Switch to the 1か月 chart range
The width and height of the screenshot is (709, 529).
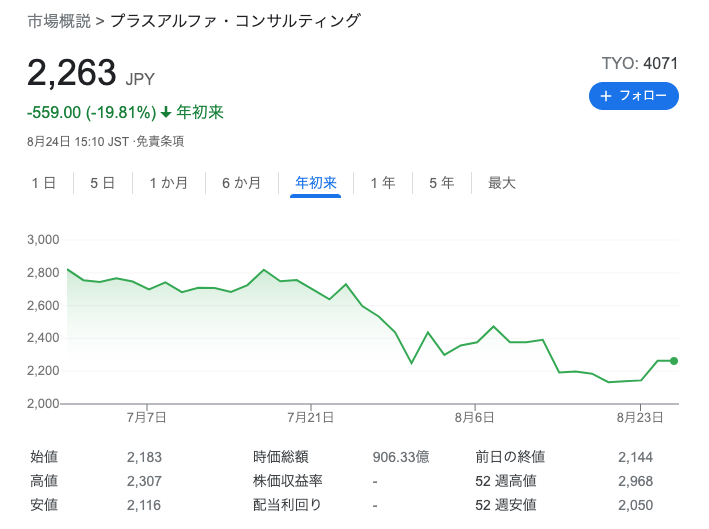click(169, 183)
